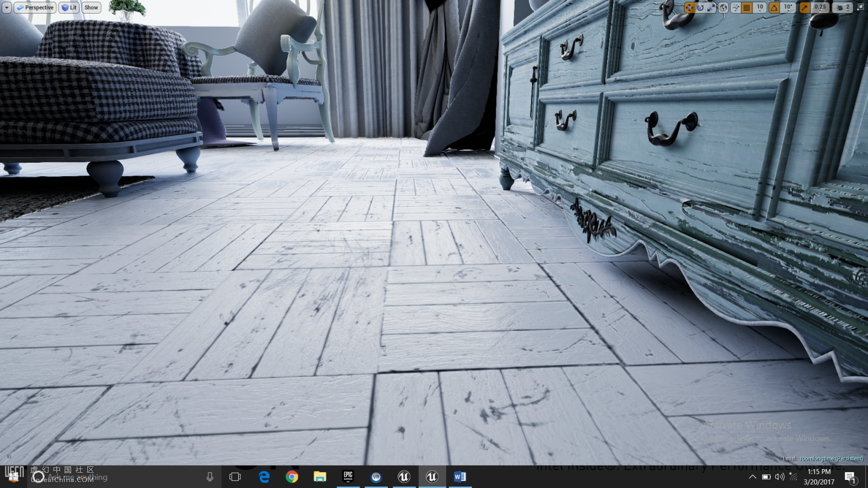Screen dimensions: 868x488
Task: Open Epic Games Launcher from the taskbar
Action: 348,477
